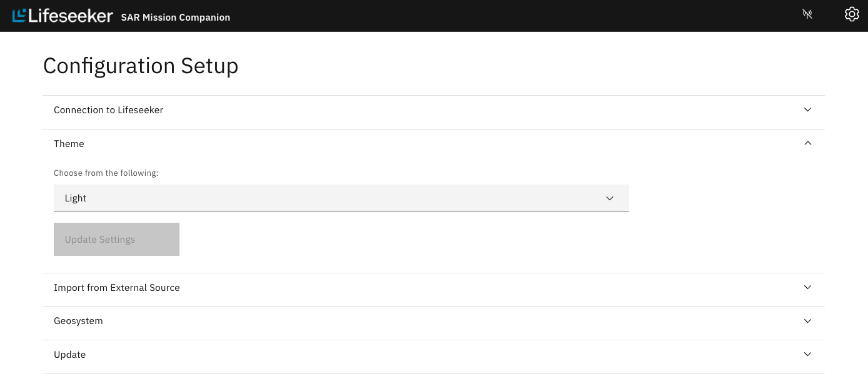Image resolution: width=868 pixels, height=381 pixels.
Task: Click the Lifeseeker logo in the header
Action: point(63,15)
